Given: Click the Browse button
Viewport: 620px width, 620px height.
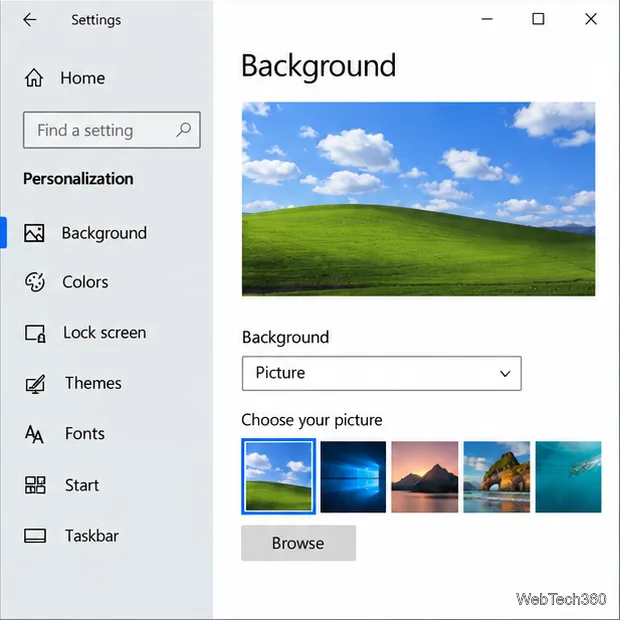Looking at the screenshot, I should click(299, 543).
